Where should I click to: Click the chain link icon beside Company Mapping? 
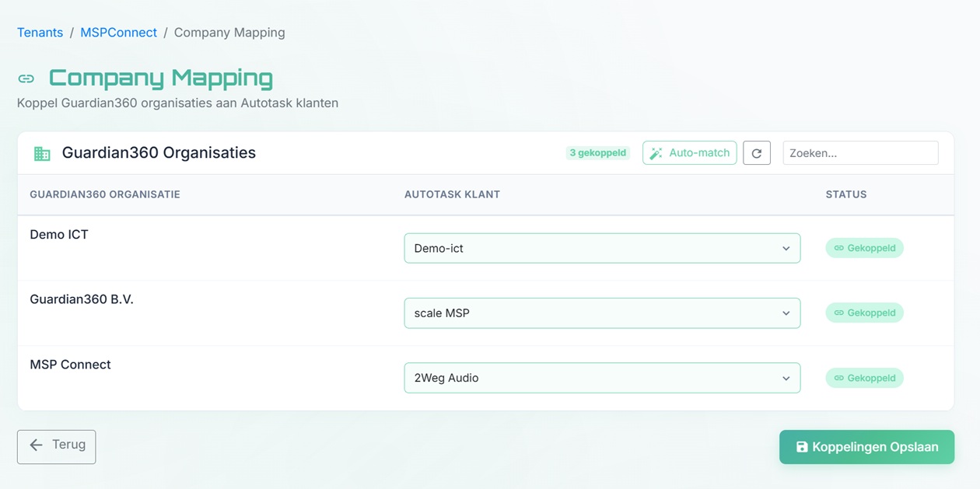26,79
